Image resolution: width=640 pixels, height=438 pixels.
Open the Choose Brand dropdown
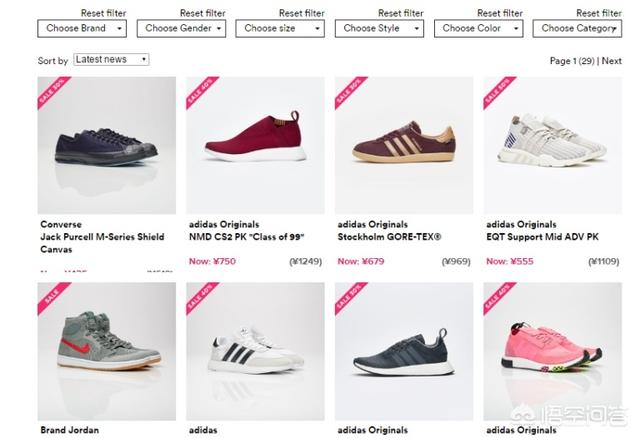click(82, 29)
